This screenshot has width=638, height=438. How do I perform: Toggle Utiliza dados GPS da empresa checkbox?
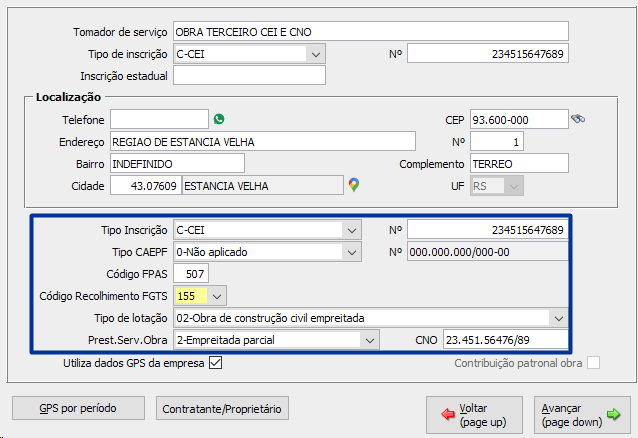[215, 363]
